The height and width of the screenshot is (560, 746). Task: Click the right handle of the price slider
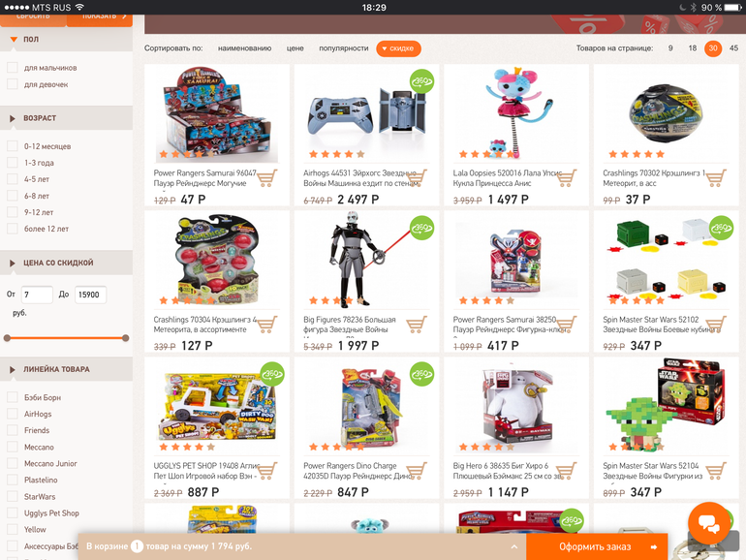pos(126,338)
